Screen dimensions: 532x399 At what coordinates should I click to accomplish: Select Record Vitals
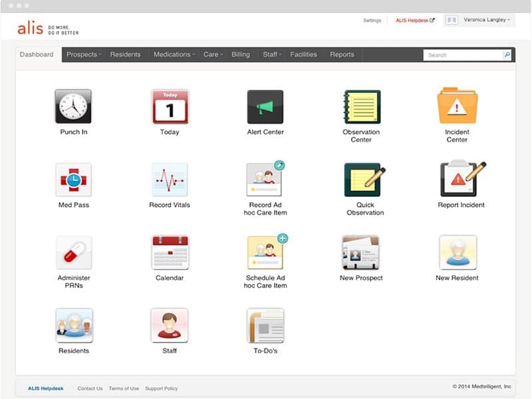point(170,180)
